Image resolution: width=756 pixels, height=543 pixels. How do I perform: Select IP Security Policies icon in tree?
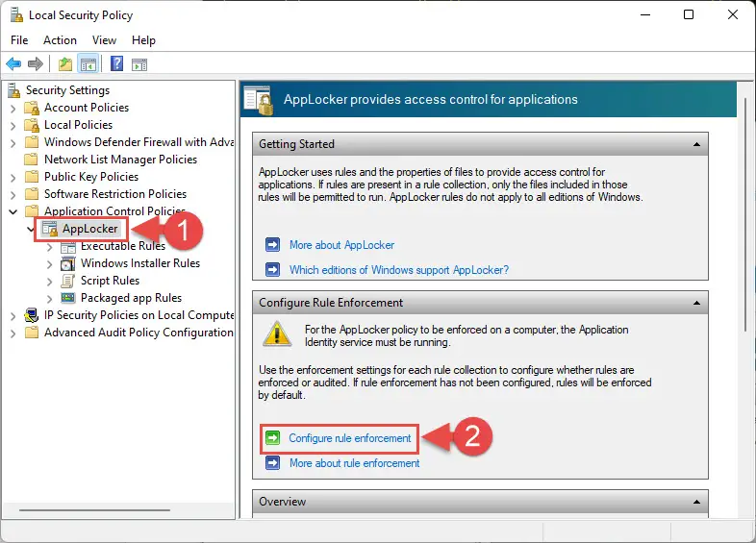coord(32,315)
